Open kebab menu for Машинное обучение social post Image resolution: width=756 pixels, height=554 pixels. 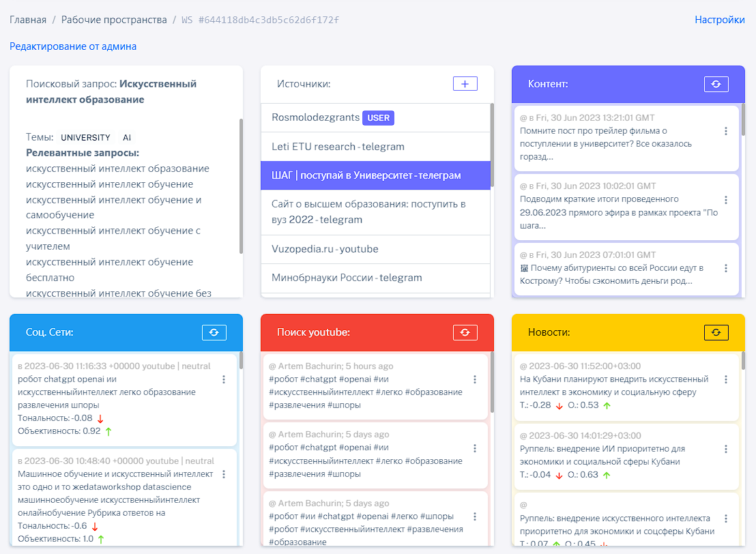224,474
